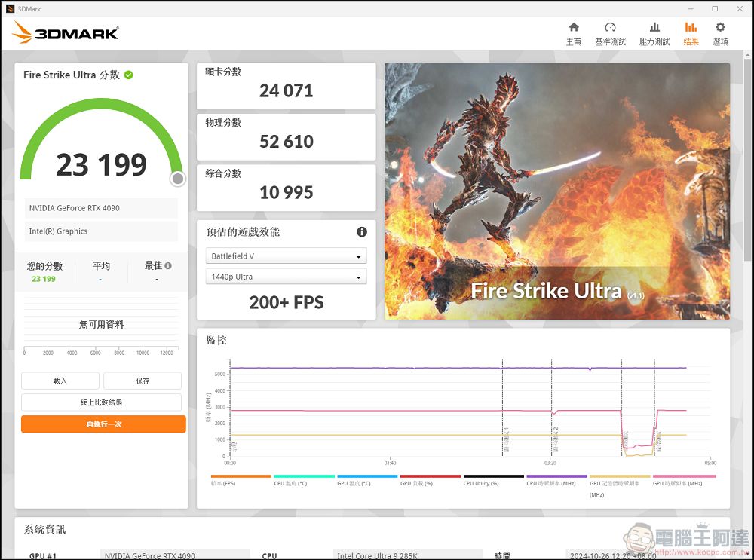The image size is (754, 560).
Task: Click the orange 再執行一次 run again button
Action: pyautogui.click(x=103, y=424)
